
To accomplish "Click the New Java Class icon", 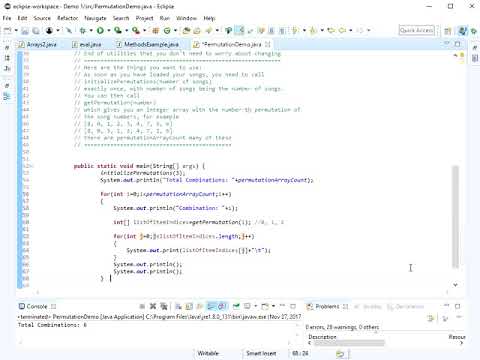I will pos(167,31).
